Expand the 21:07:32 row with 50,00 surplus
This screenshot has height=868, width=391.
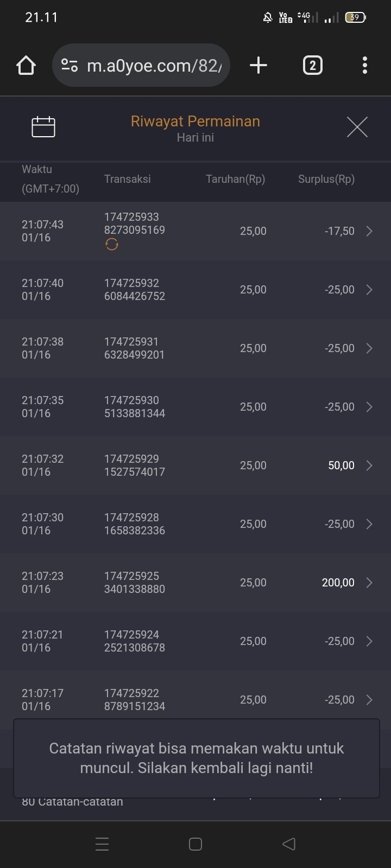pyautogui.click(x=369, y=465)
